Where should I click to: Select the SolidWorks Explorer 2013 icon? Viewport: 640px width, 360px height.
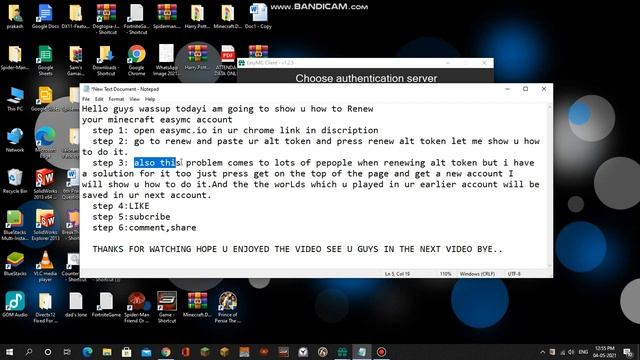tap(45, 225)
